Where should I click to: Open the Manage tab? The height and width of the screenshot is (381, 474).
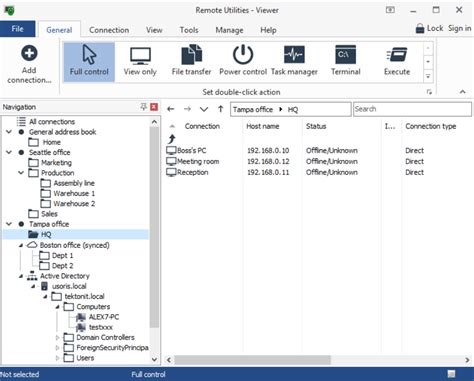[x=229, y=30]
